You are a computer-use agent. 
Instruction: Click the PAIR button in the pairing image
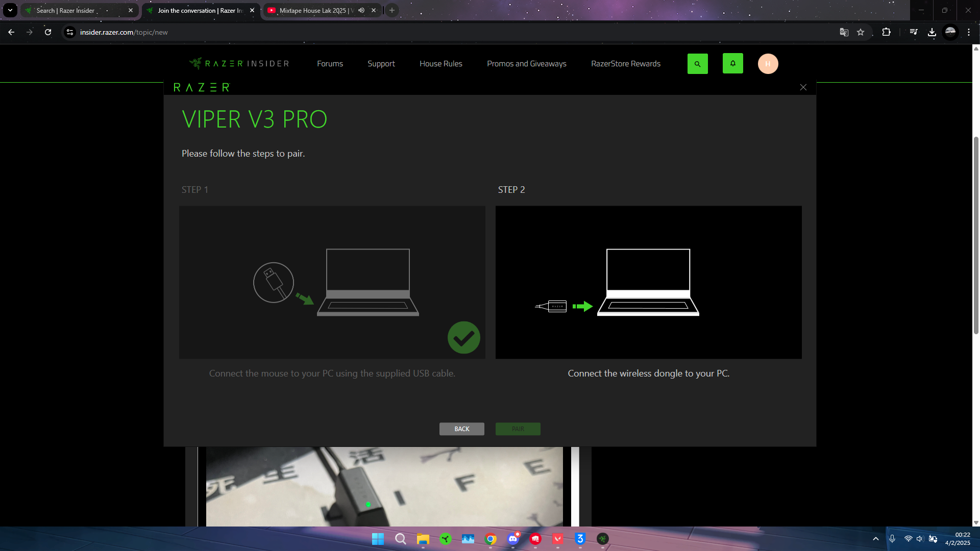tap(518, 429)
